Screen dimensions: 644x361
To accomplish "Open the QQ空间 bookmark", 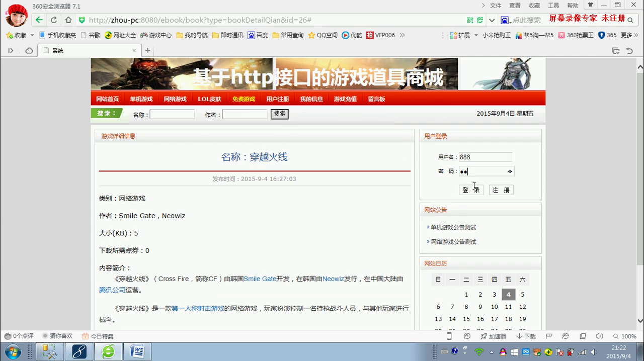I will (323, 35).
